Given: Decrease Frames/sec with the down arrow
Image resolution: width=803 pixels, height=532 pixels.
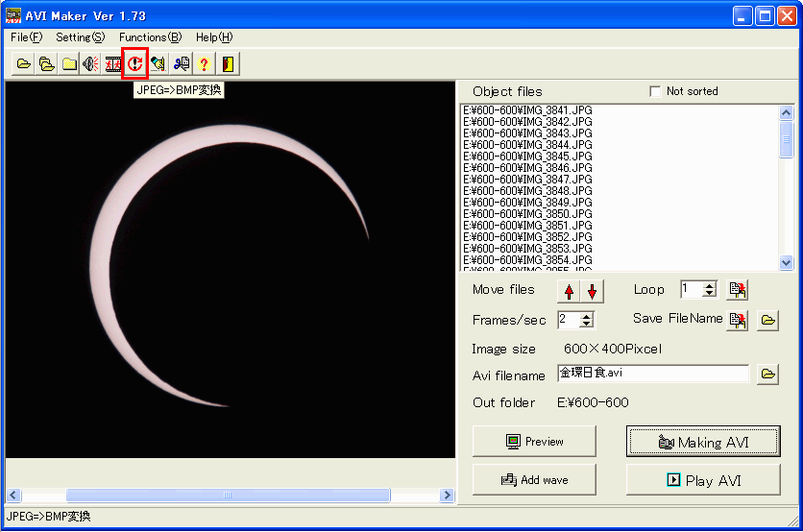Looking at the screenshot, I should tap(587, 325).
